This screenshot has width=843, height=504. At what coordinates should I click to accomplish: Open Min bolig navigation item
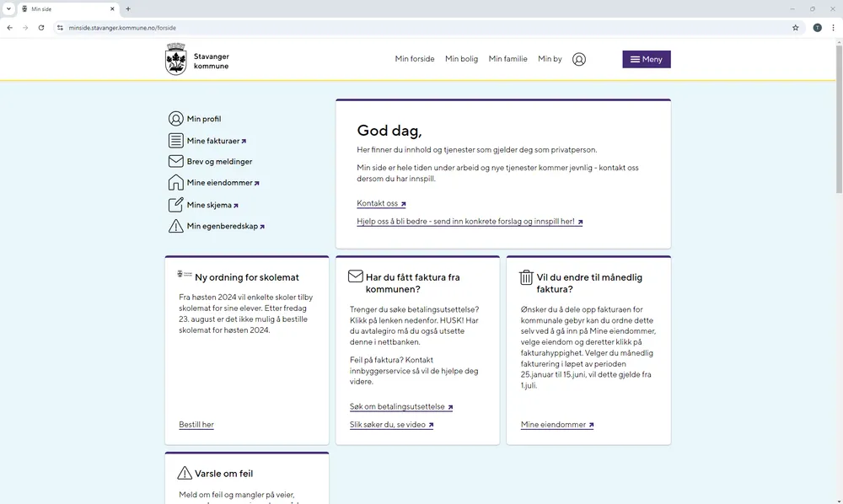coord(461,59)
